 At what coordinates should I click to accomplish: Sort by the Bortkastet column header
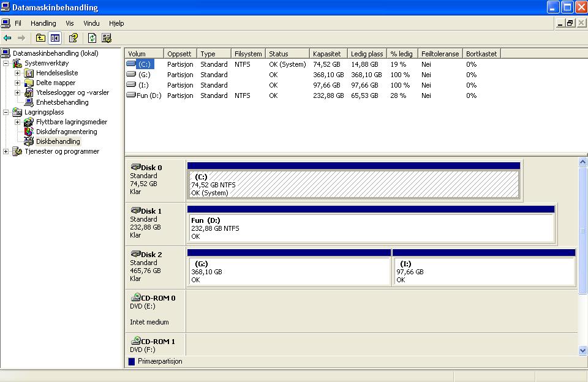click(x=482, y=54)
